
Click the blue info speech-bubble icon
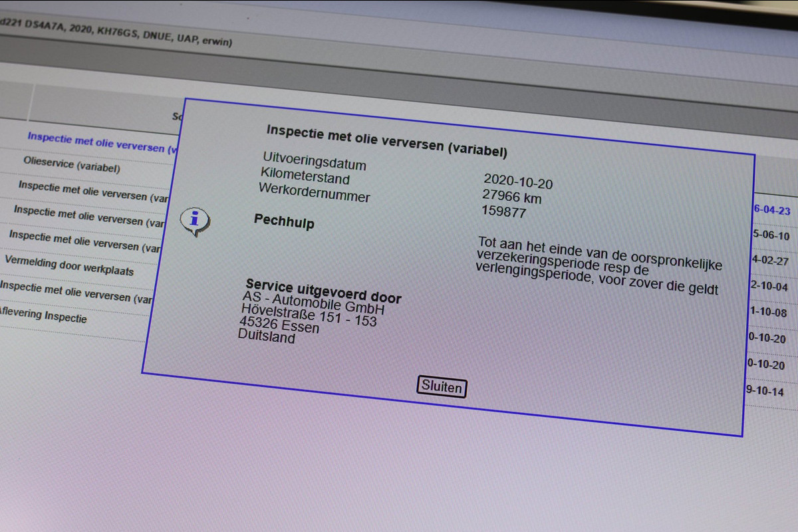[x=195, y=221]
